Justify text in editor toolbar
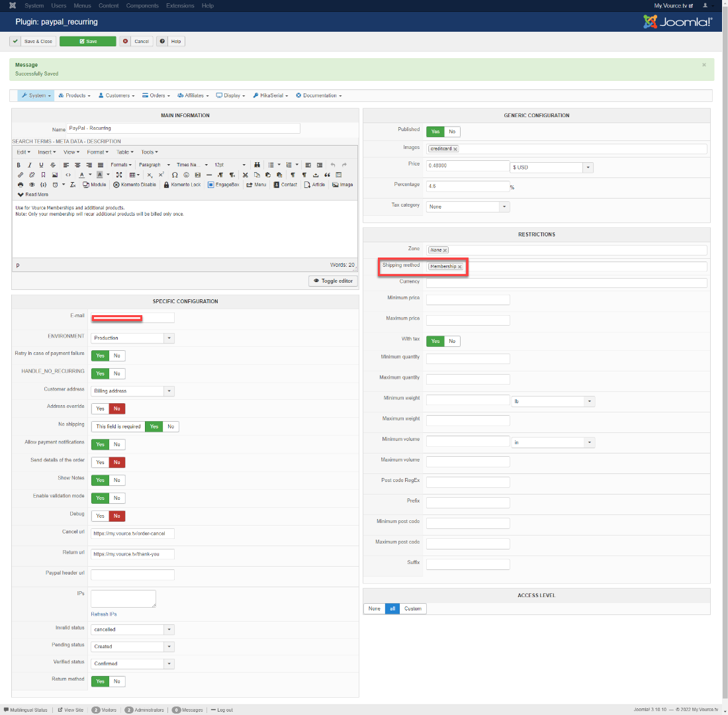Screen dimensions: 728x715 pyautogui.click(x=101, y=165)
